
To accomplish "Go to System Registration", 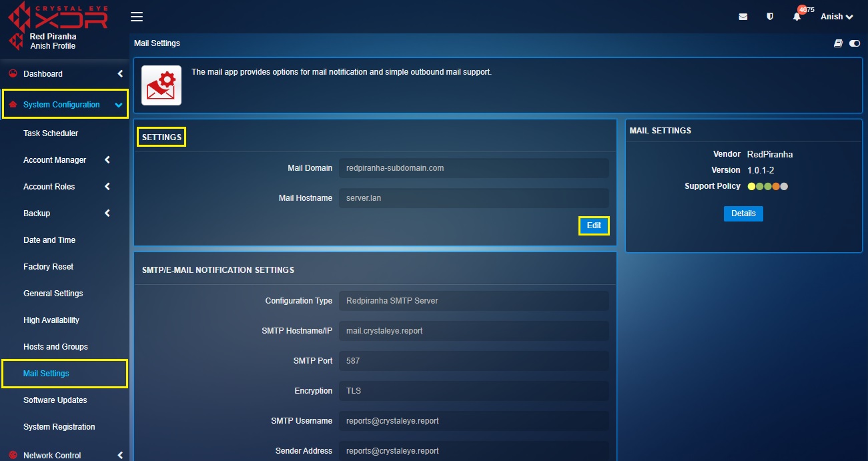I will (x=59, y=427).
